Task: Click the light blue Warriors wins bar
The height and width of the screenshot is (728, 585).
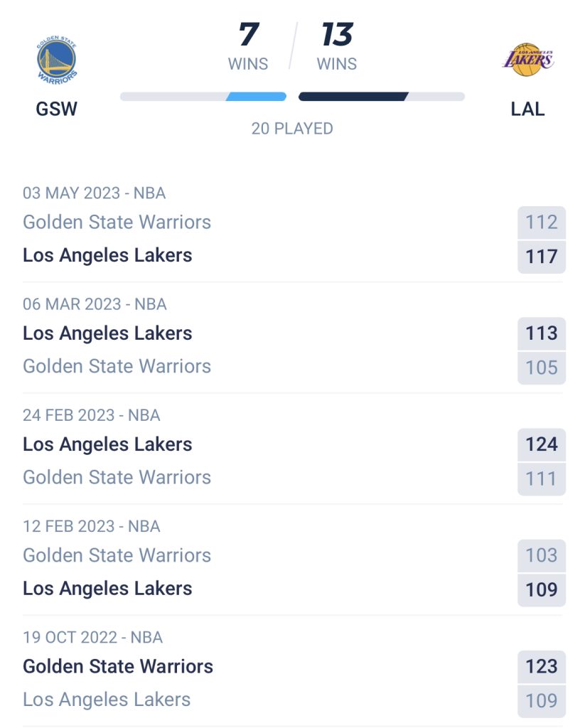Action: [256, 97]
